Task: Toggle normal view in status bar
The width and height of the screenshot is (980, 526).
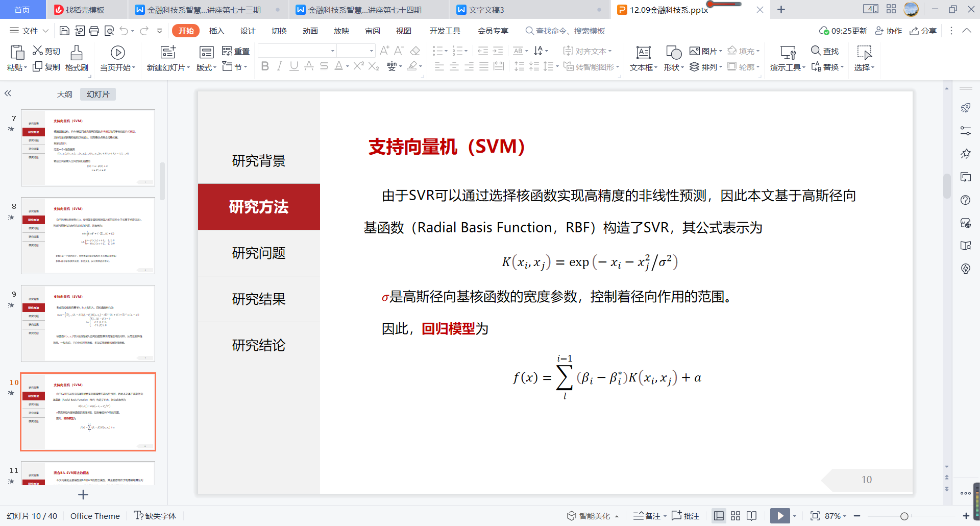Action: point(719,516)
